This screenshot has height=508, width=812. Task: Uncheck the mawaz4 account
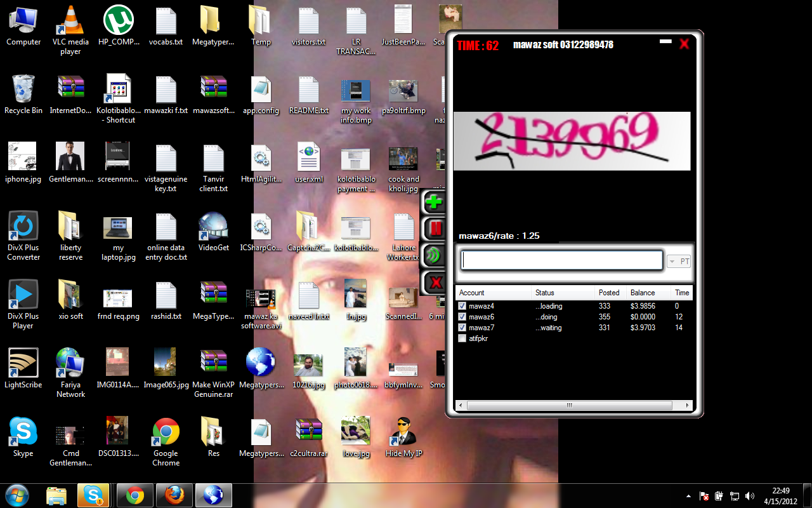point(462,305)
